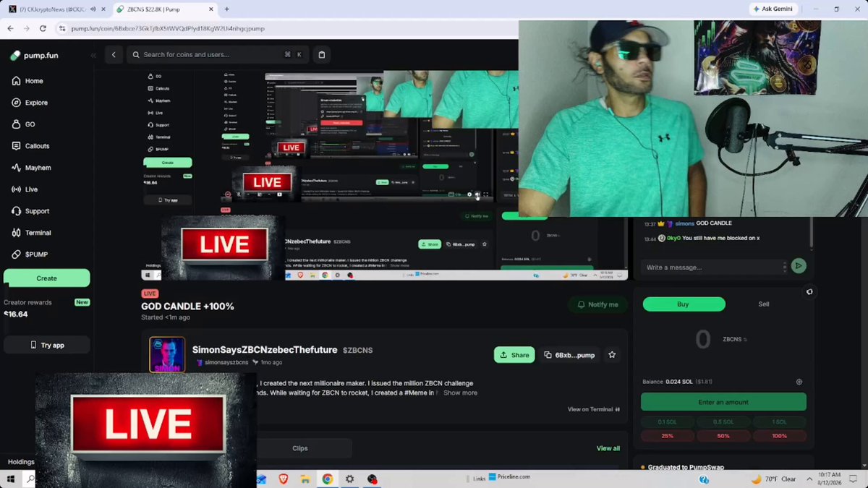The height and width of the screenshot is (488, 868).
Task: Click the Notify me button
Action: pos(597,304)
